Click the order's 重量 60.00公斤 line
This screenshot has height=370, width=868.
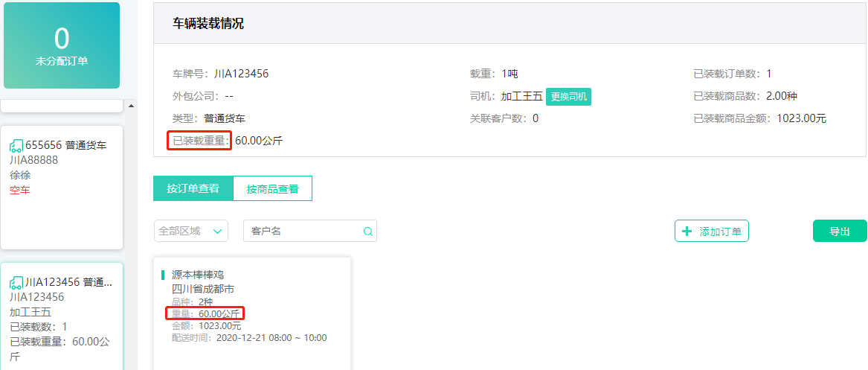205,314
